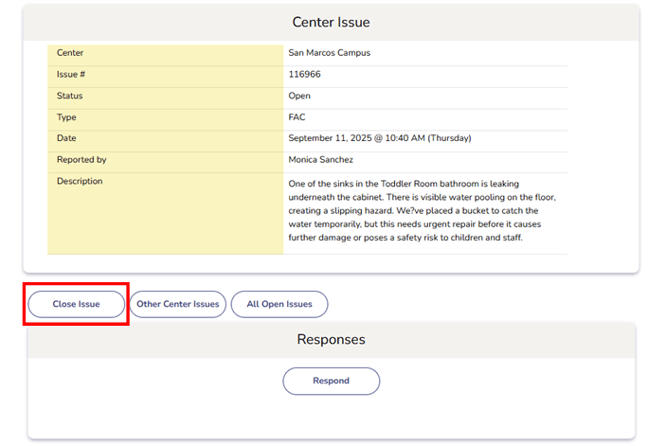Click the Close Issue button
Image resolution: width=666 pixels, height=446 pixels.
[x=76, y=304]
